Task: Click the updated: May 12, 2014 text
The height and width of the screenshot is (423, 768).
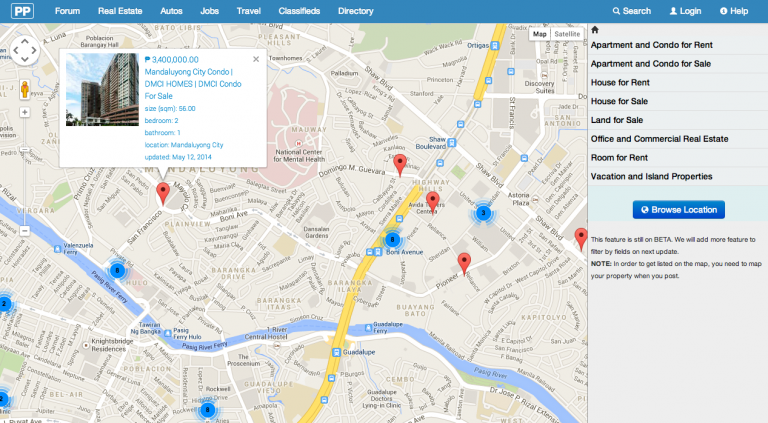Action: point(178,157)
